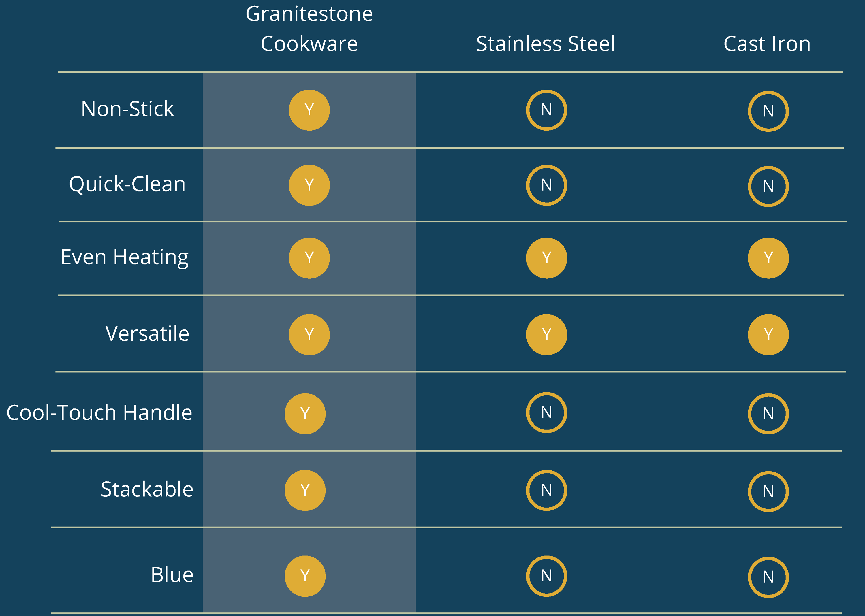Click the Stackable row label
865x616 pixels.
pyautogui.click(x=147, y=489)
